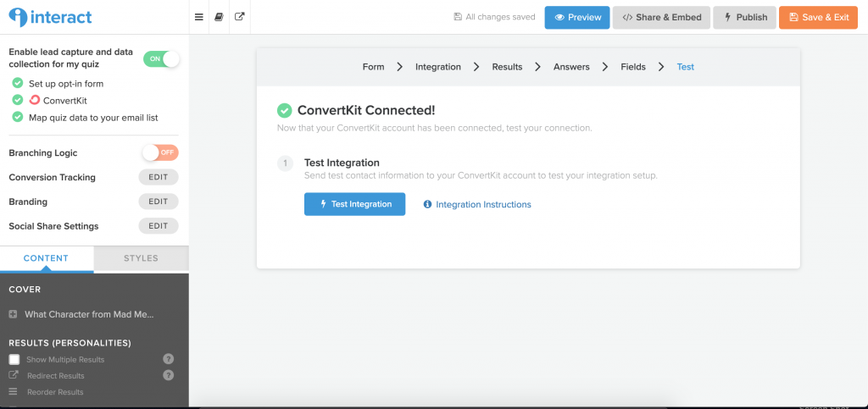Click the Show Multiple Results label
The height and width of the screenshot is (409, 868).
click(x=65, y=360)
